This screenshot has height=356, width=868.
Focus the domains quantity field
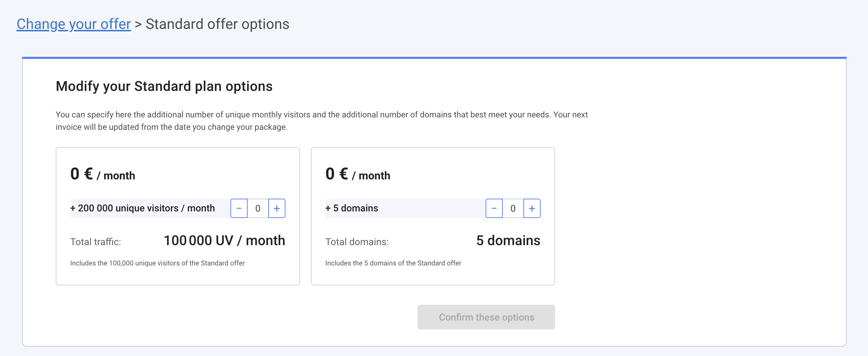click(x=513, y=208)
